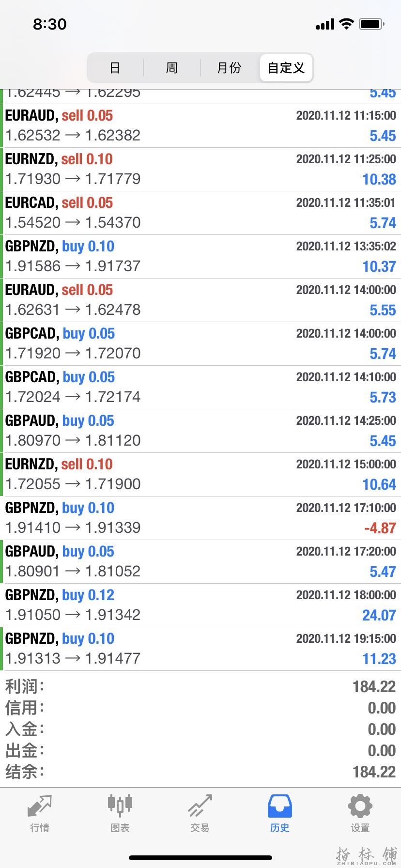Open the 图表 chart candlestick icon

120,806
